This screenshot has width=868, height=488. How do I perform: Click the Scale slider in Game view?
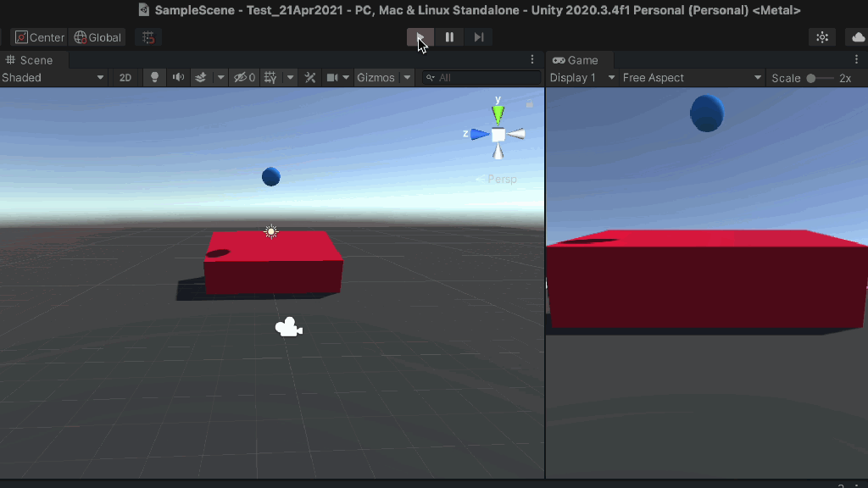coord(819,78)
